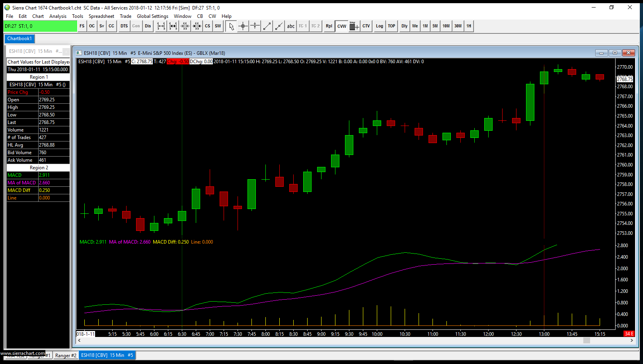The width and height of the screenshot is (643, 364).
Task: Click the red 34 E indicator
Action: pyautogui.click(x=629, y=334)
